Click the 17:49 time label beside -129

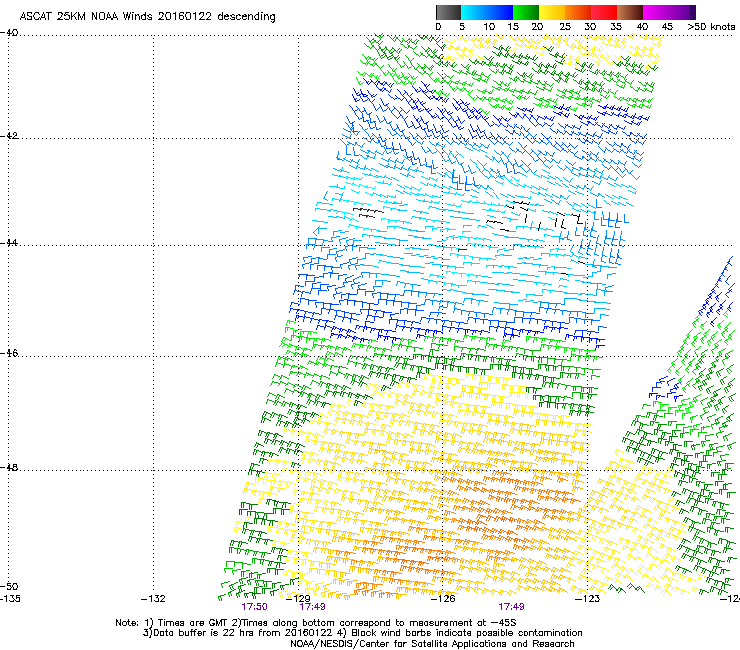pyautogui.click(x=312, y=607)
